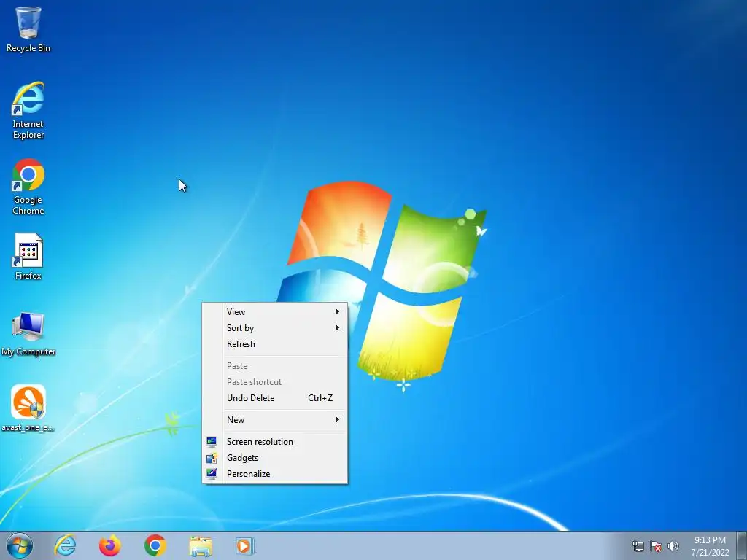Select the Firefox desktop shortcut

28,256
